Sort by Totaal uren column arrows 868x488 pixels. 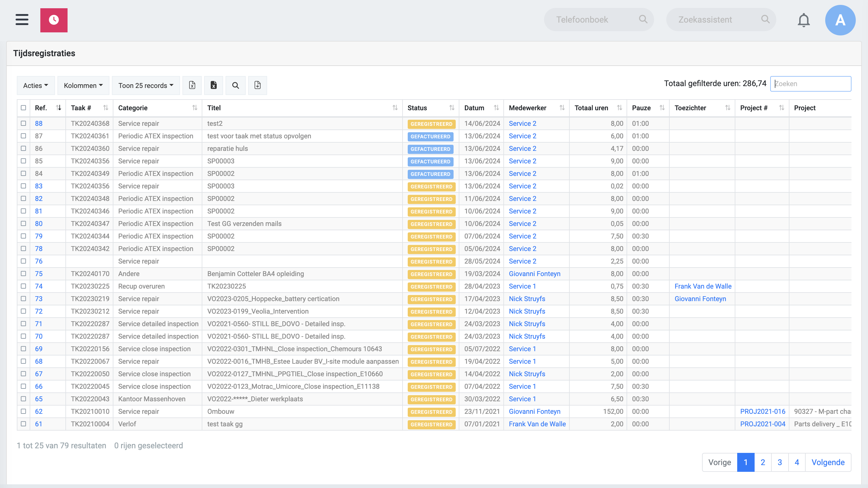[x=619, y=108]
